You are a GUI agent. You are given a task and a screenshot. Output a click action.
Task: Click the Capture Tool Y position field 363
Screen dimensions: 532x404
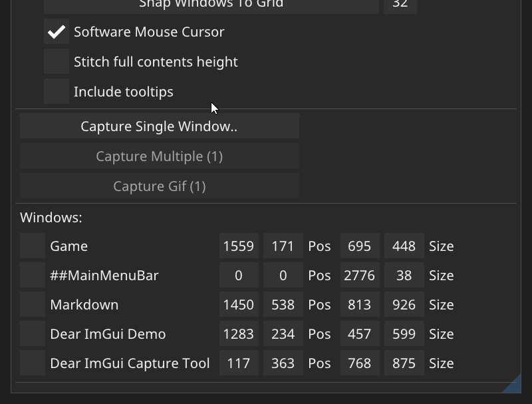tap(283, 363)
